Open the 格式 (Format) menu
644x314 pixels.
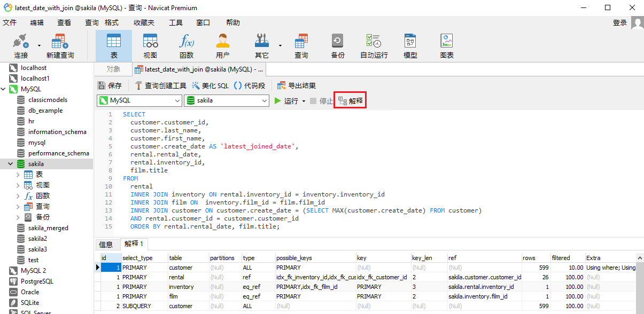click(112, 23)
